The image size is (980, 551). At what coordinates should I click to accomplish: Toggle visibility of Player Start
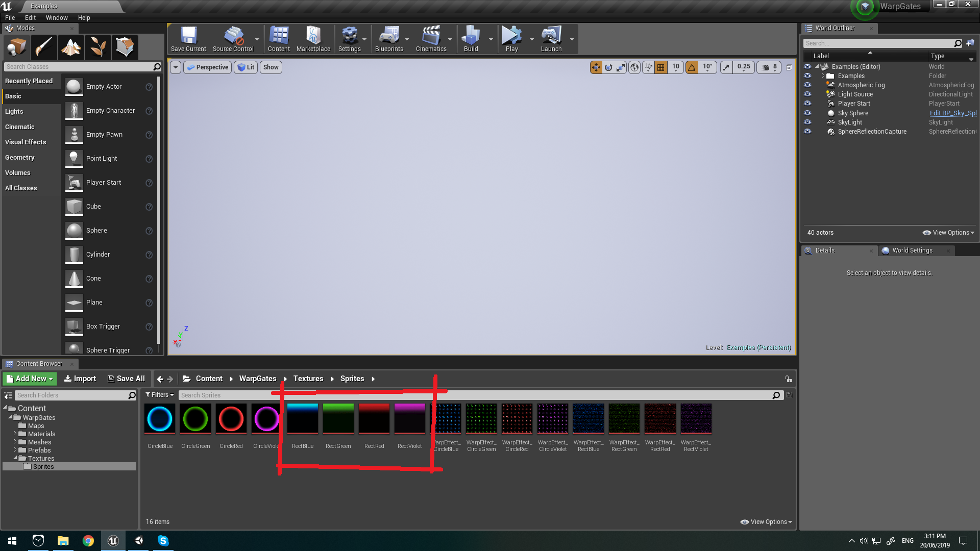point(807,104)
